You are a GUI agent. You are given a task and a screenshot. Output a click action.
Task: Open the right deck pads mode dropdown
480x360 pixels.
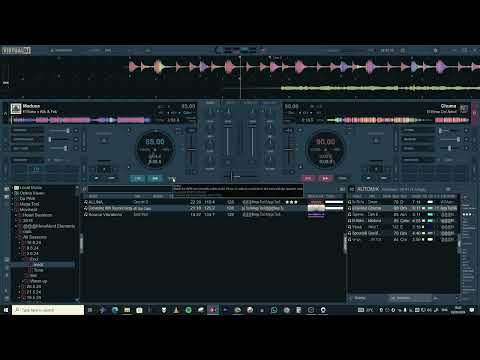pos(417,160)
